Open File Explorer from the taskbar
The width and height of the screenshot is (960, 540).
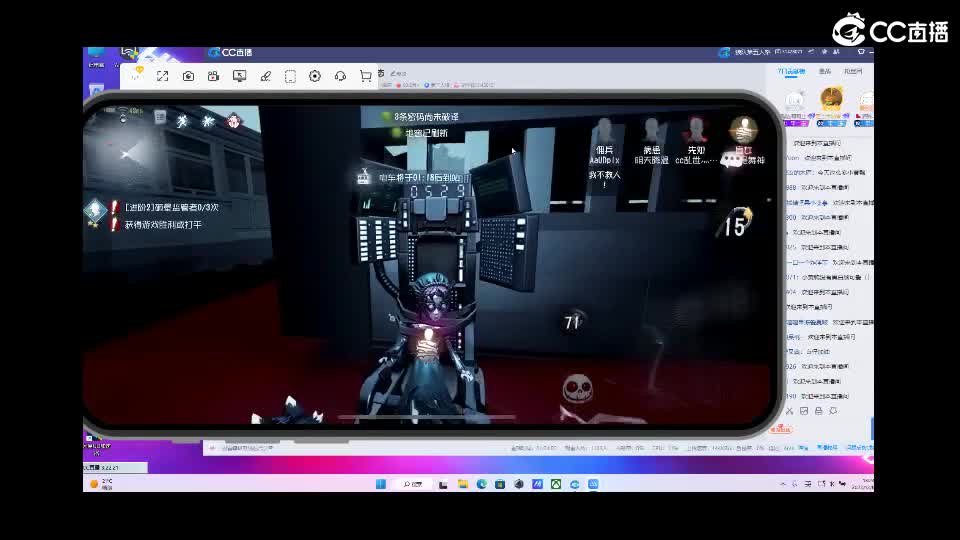point(463,484)
